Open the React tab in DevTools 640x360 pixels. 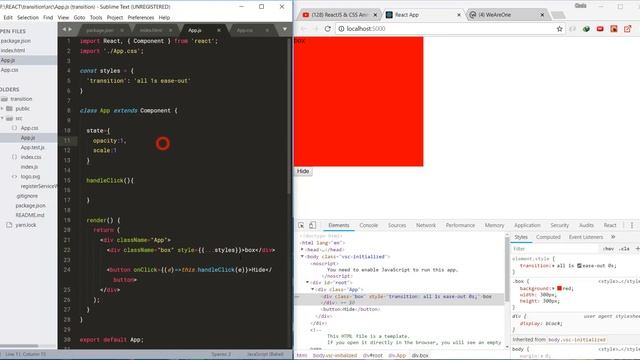pos(610,225)
